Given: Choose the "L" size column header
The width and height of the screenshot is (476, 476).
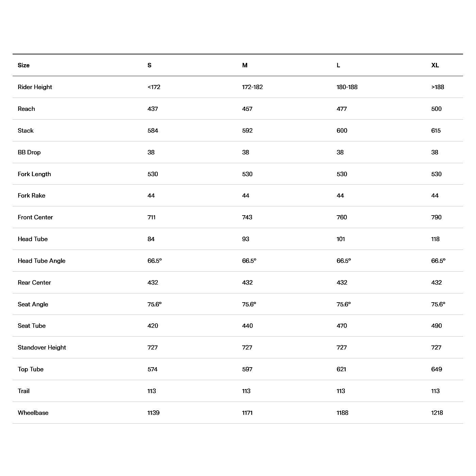Looking at the screenshot, I should [x=338, y=65].
